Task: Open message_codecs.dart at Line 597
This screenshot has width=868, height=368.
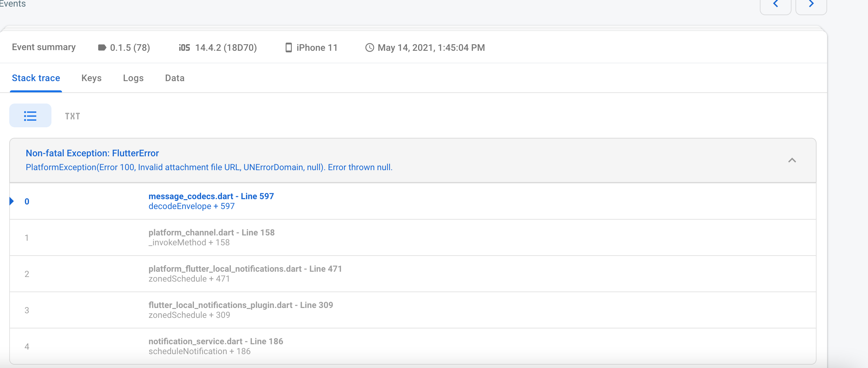Action: [211, 196]
